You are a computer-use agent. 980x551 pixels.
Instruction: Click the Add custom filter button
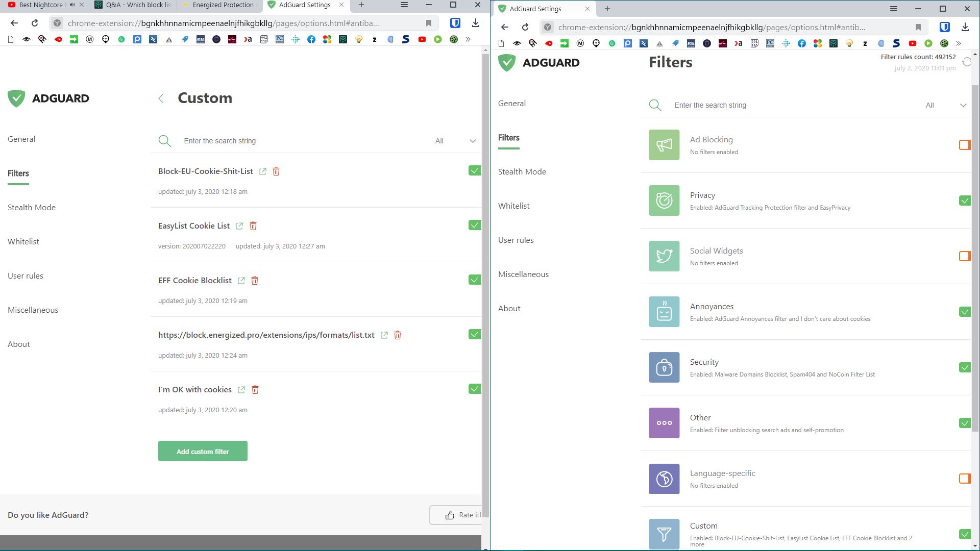[203, 451]
